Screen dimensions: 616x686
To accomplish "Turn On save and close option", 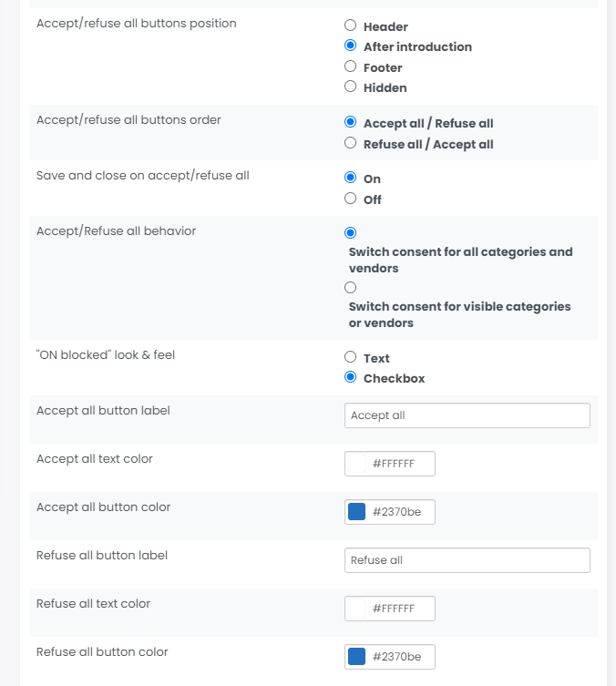I will point(351,179).
